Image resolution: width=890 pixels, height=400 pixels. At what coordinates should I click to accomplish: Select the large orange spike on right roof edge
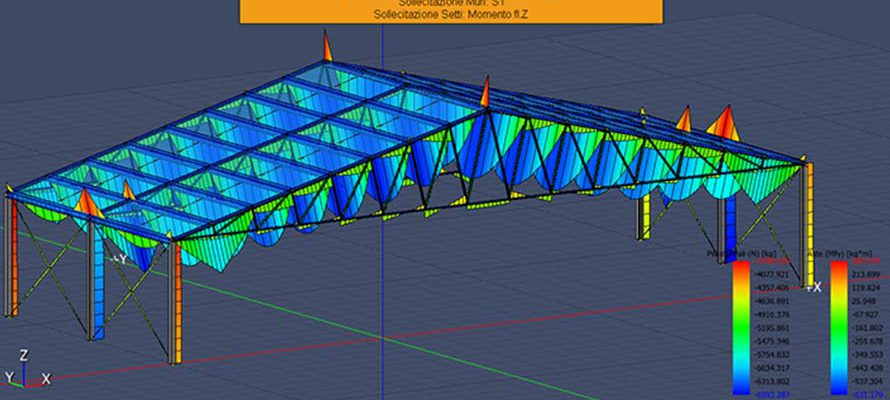point(720,122)
